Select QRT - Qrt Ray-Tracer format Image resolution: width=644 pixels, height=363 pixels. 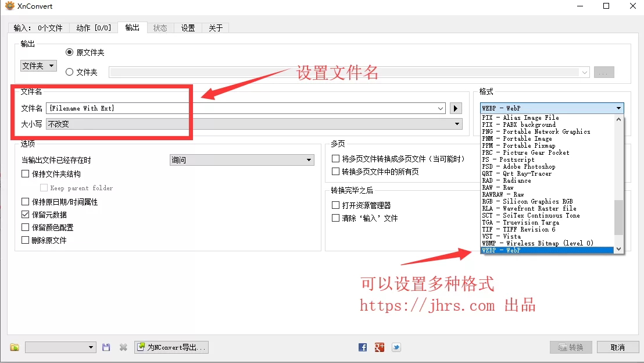click(548, 173)
